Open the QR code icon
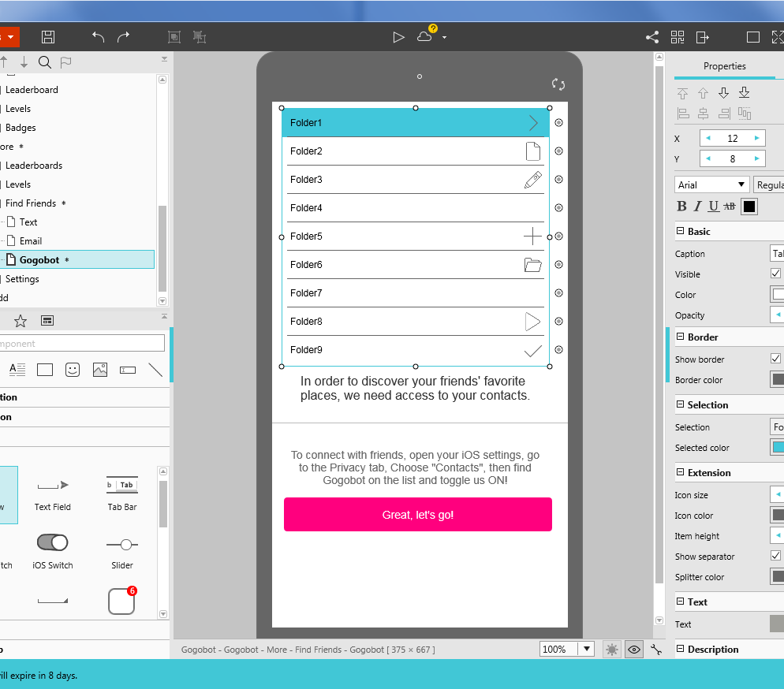This screenshot has width=784, height=689. (x=678, y=37)
